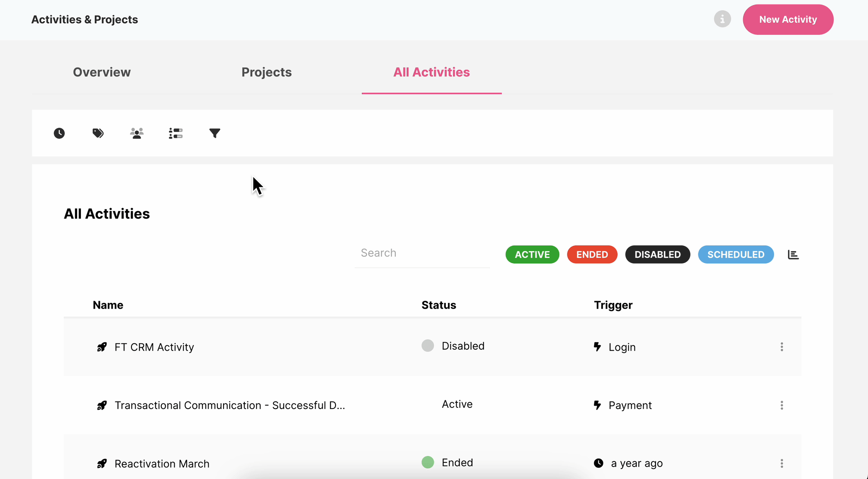Viewport: 868px width, 479px height.
Task: Open three-dot menu for FT CRM Activity
Action: (782, 347)
